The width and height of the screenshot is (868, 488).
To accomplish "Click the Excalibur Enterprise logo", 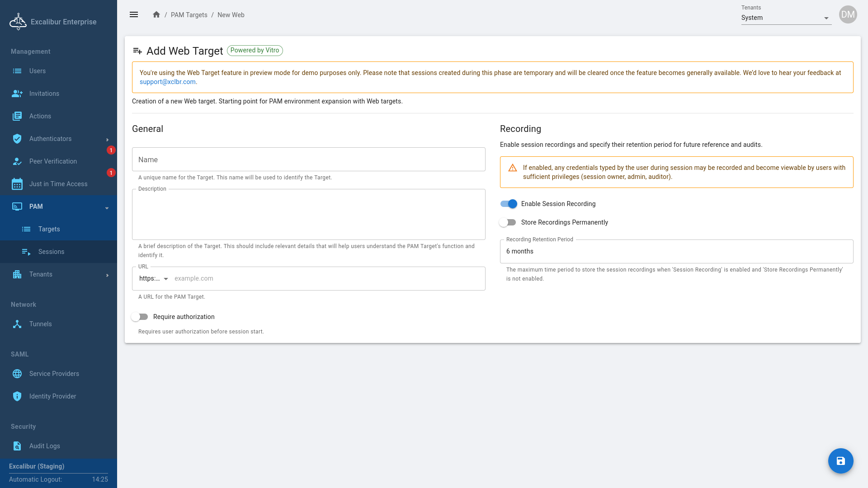I will point(18,22).
